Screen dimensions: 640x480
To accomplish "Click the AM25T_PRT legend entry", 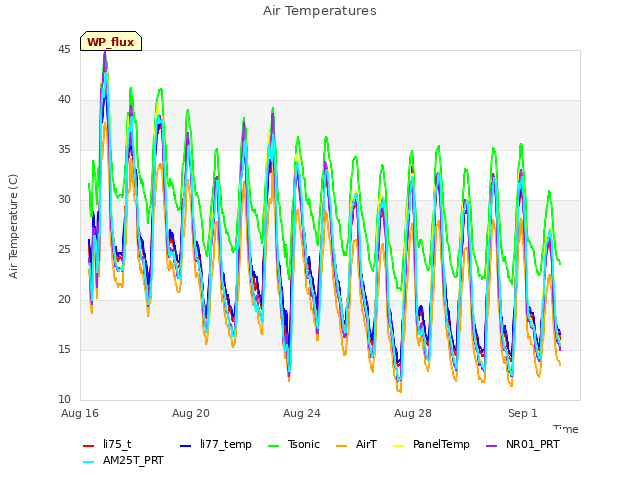I will 123,461.
